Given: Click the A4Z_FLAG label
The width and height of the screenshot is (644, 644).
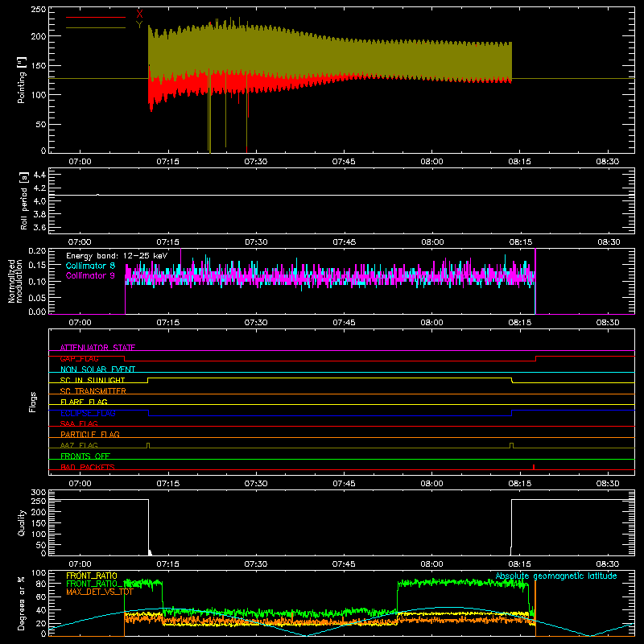Looking at the screenshot, I should (x=79, y=445).
